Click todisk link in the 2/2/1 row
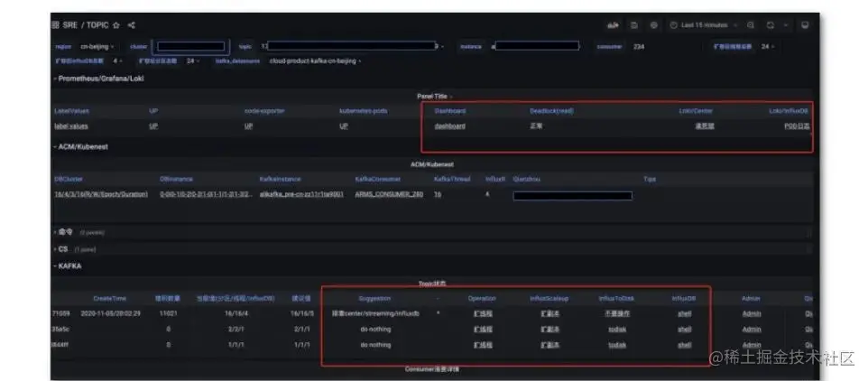This screenshot has height=381, width=868. click(x=617, y=329)
